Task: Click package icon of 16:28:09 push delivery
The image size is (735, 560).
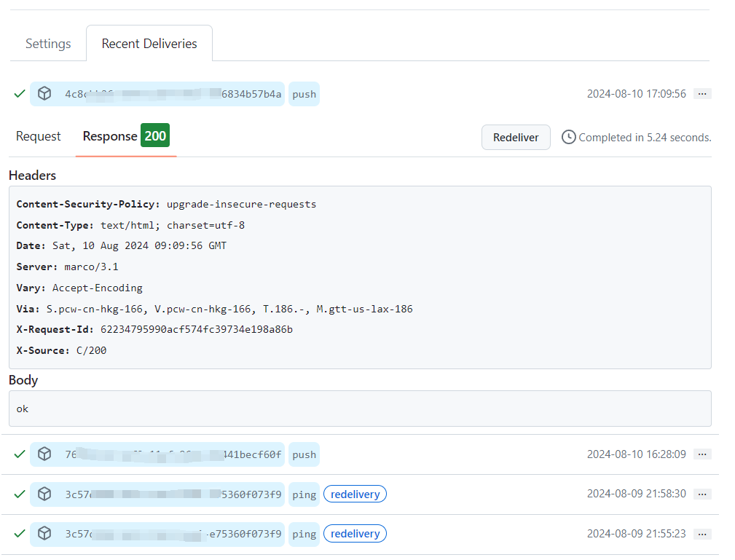Action: (x=44, y=454)
